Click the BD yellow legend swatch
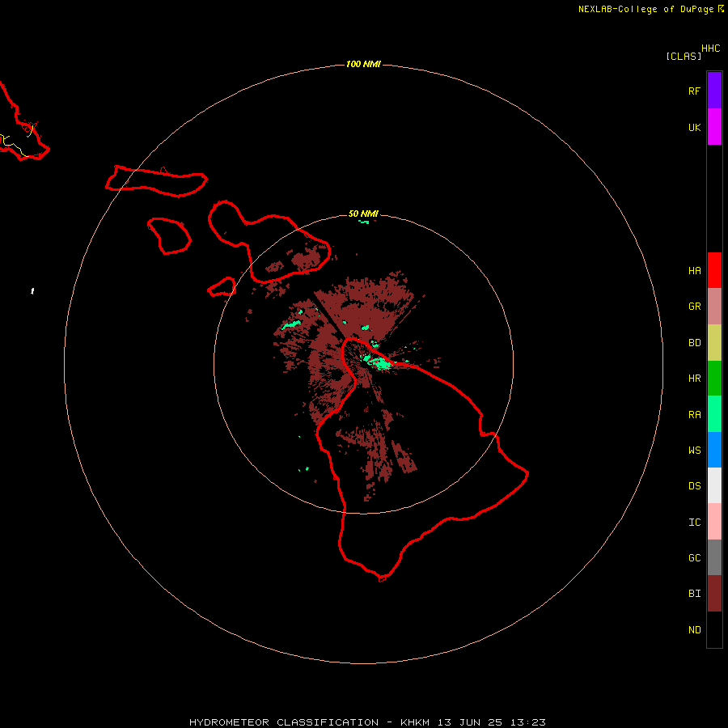The height and width of the screenshot is (728, 728). tap(714, 342)
